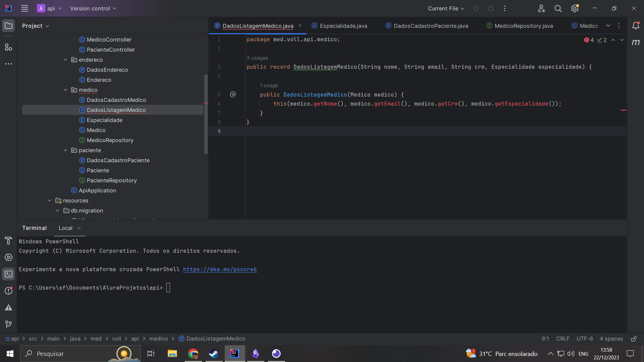The height and width of the screenshot is (362, 644).
Task: Jump to next highlighted error arrow
Action: point(622,40)
